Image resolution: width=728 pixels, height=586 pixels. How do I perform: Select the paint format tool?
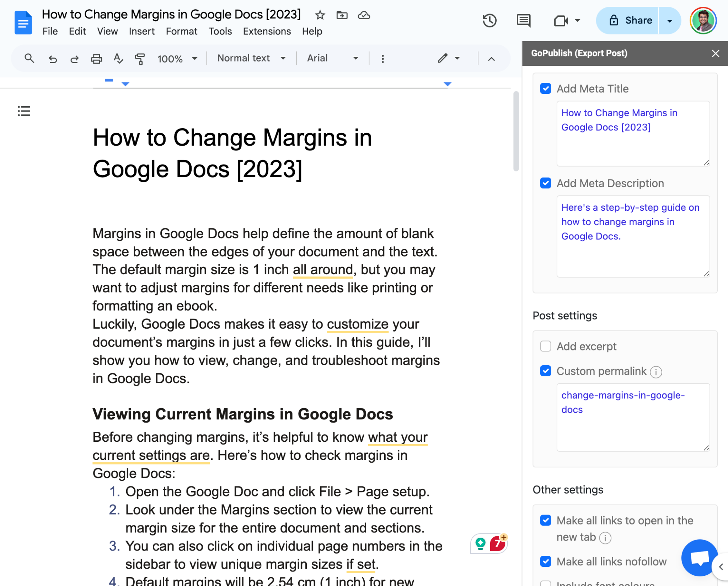click(139, 58)
